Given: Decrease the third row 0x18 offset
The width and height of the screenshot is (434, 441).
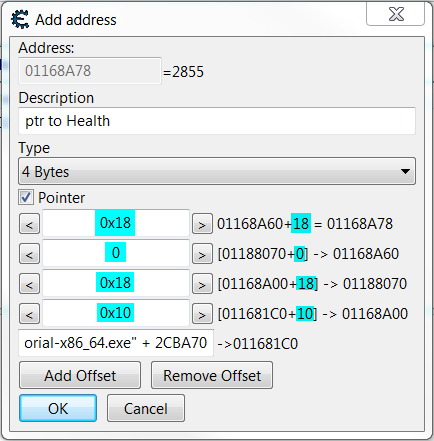Looking at the screenshot, I should (x=29, y=284).
